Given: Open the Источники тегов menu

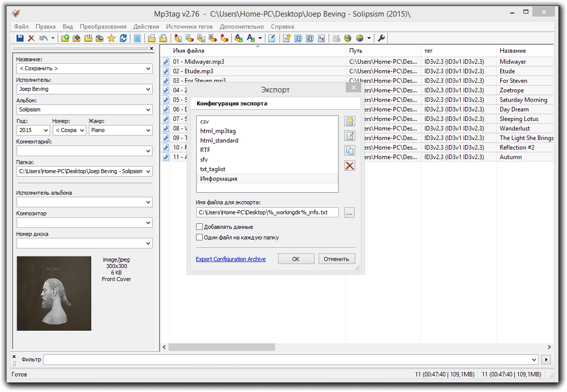Looking at the screenshot, I should tap(189, 27).
